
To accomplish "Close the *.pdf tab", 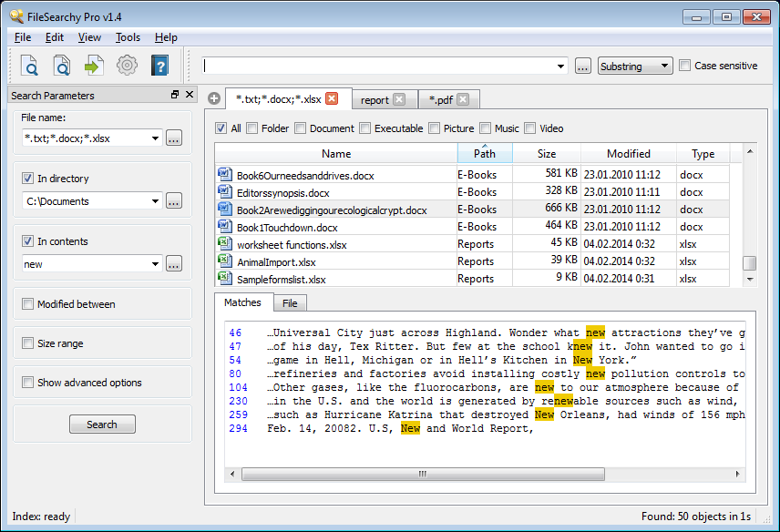I will (463, 99).
